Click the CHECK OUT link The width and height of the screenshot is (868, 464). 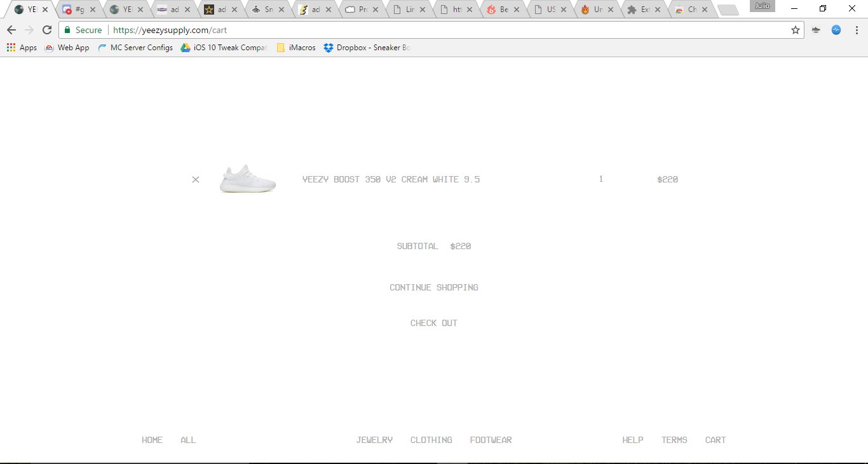click(434, 323)
